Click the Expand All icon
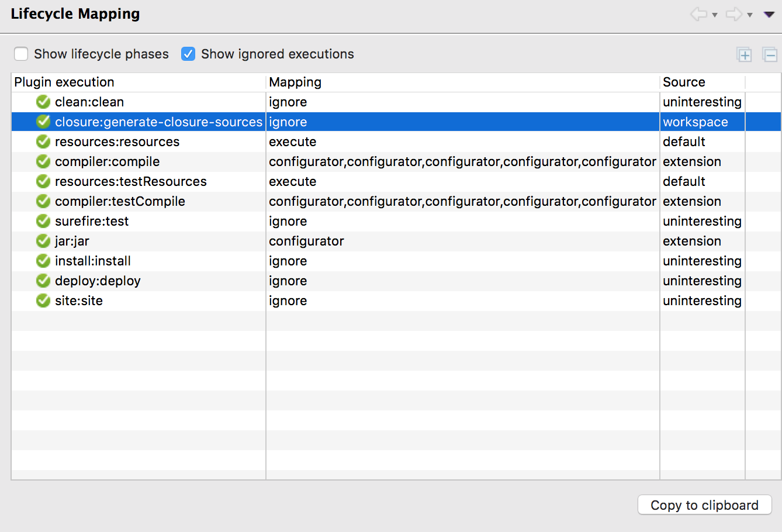The image size is (782, 532). (x=744, y=55)
